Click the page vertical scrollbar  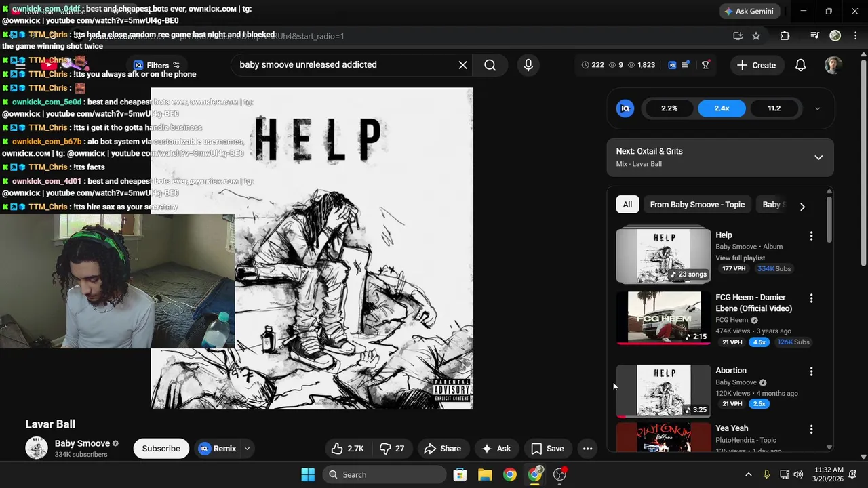coord(863,163)
